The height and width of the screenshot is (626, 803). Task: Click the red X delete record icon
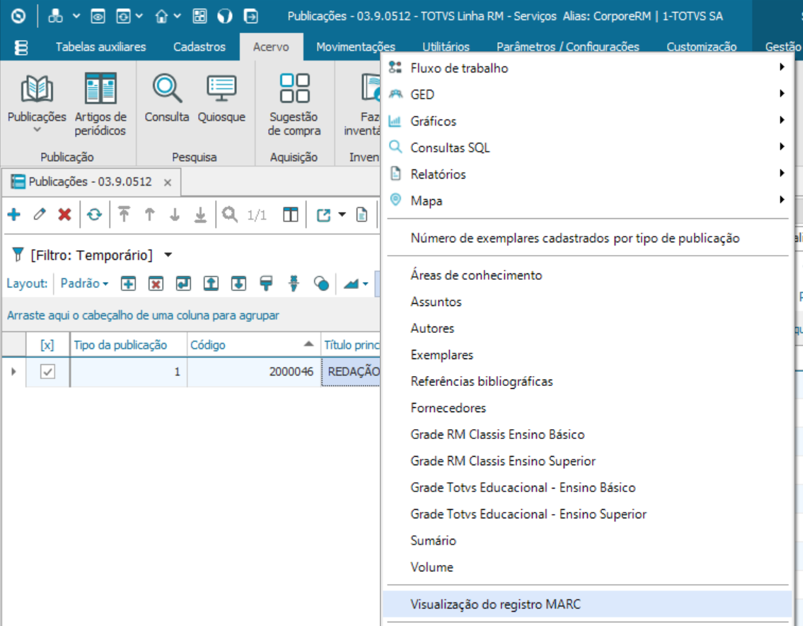click(65, 214)
